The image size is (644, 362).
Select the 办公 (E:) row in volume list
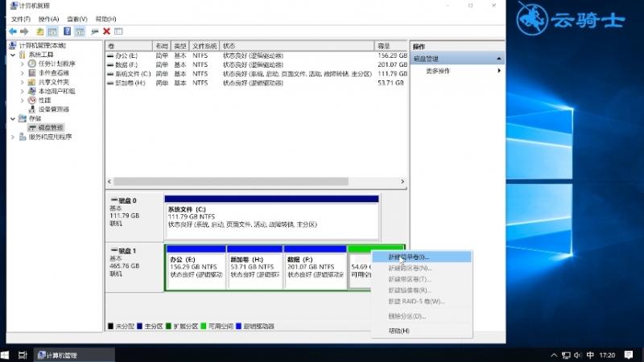tap(257, 56)
